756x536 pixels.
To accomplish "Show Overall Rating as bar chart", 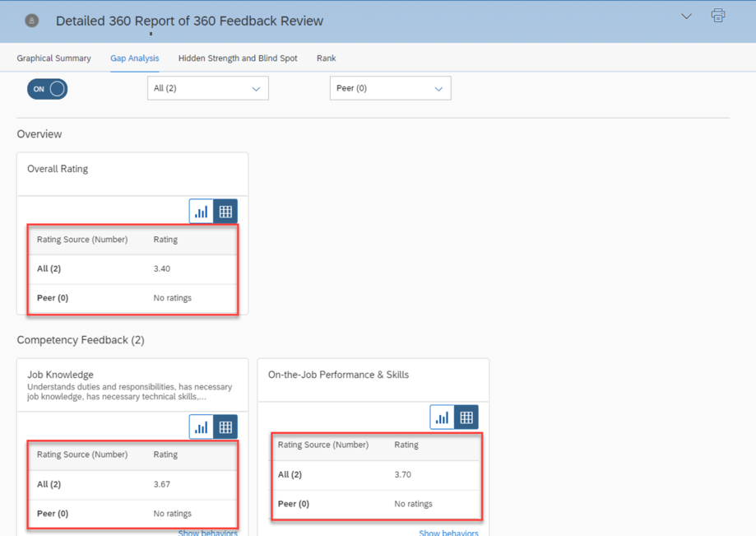I will coord(202,212).
